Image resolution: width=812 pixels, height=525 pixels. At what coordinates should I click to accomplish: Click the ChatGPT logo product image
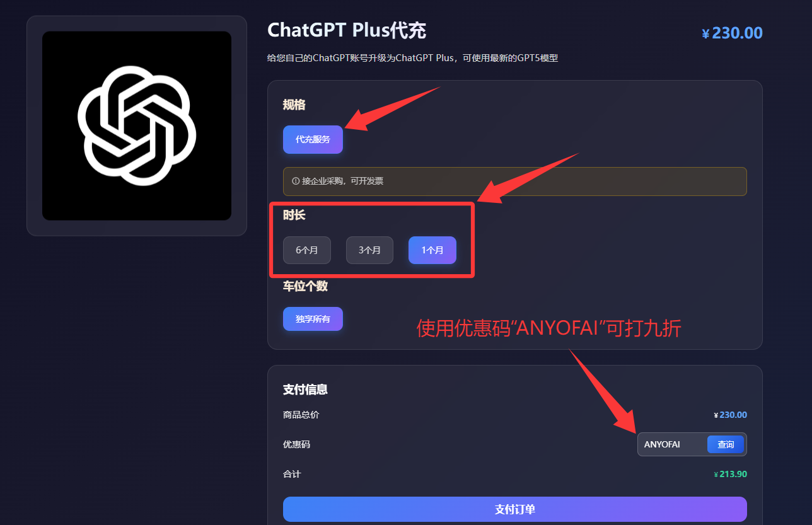[x=137, y=126]
